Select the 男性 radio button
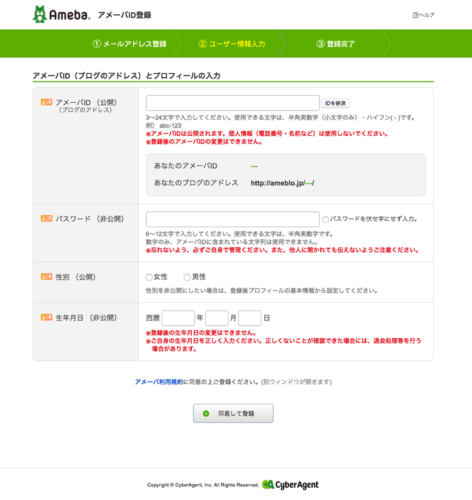The height and width of the screenshot is (500, 472). pyautogui.click(x=187, y=277)
